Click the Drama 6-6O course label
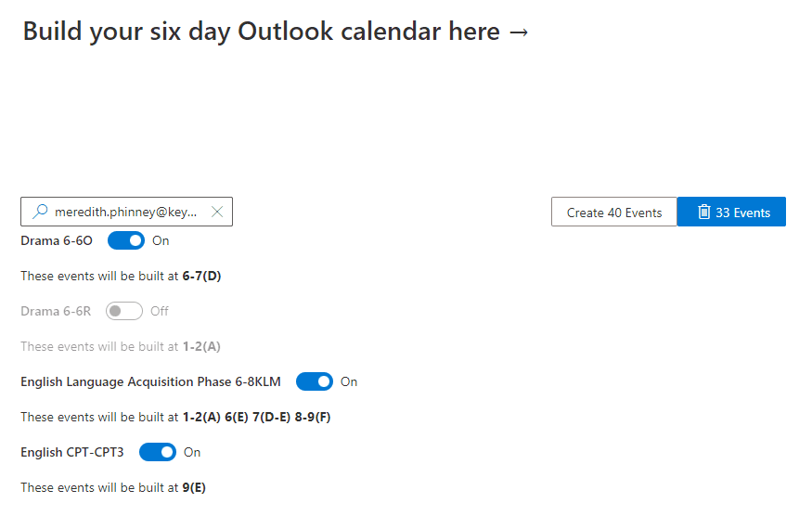This screenshot has height=529, width=812. pyautogui.click(x=57, y=240)
